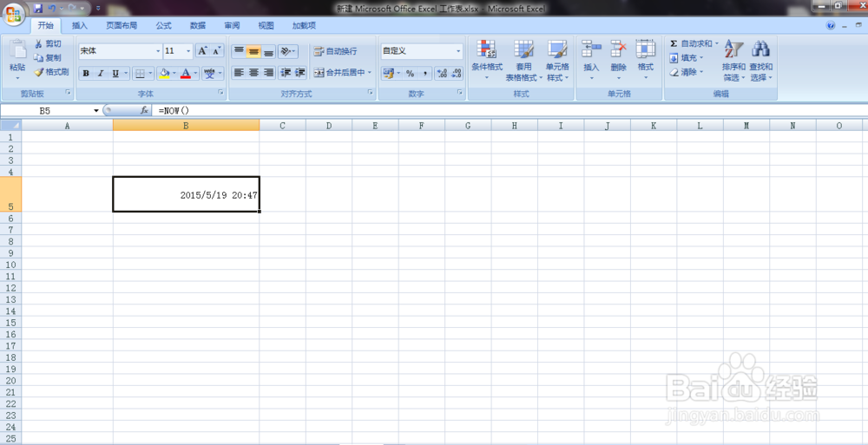
Task: Switch to the Review (审阅) tab
Action: coord(232,25)
